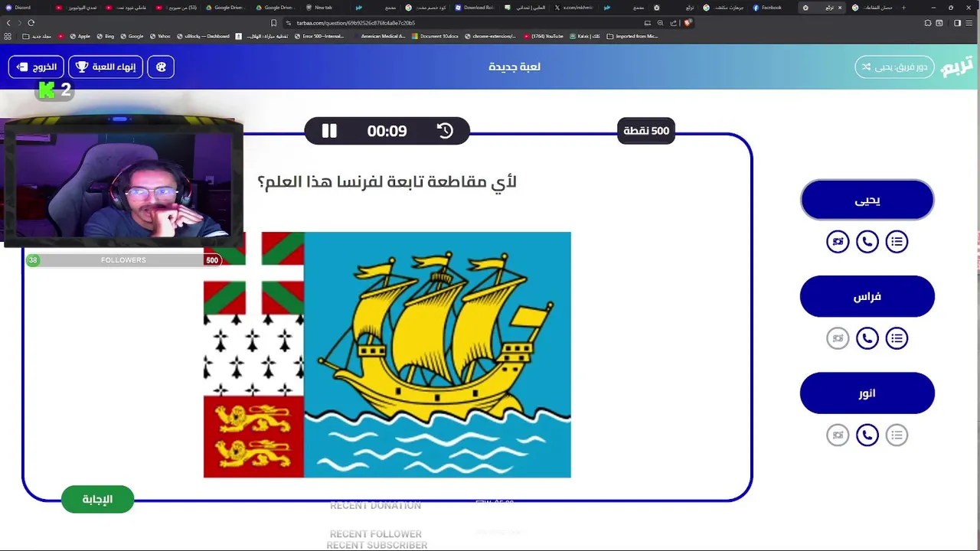
Task: Use يحيى team's camera swap lifeline
Action: coord(838,242)
